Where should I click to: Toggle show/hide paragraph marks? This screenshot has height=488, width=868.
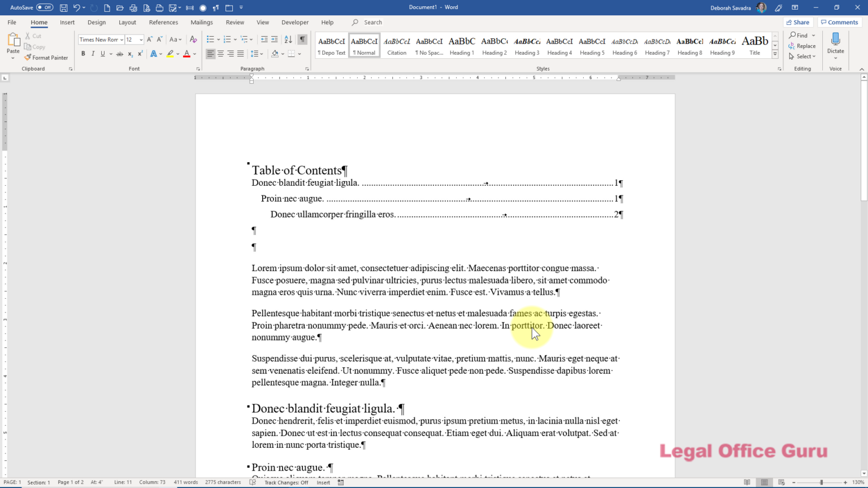(x=302, y=40)
